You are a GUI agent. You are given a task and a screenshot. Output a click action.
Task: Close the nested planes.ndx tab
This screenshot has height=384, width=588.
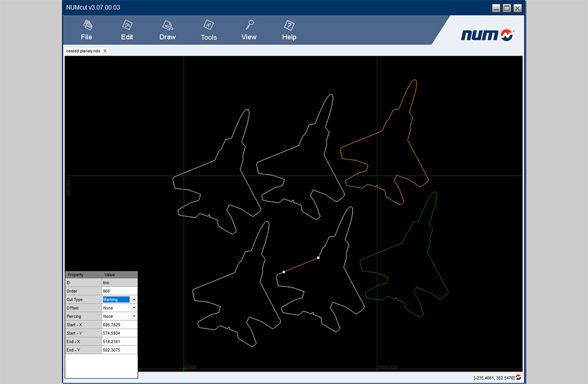(105, 51)
